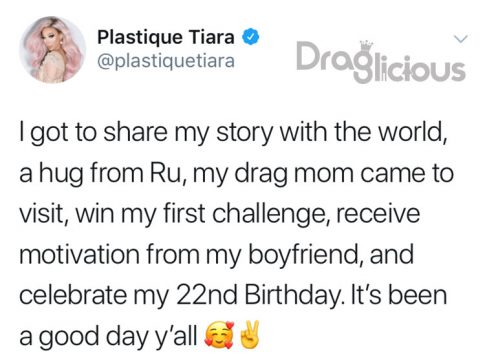Click the text 'my drag mom came to'
485x360 pixels.
click(323, 174)
